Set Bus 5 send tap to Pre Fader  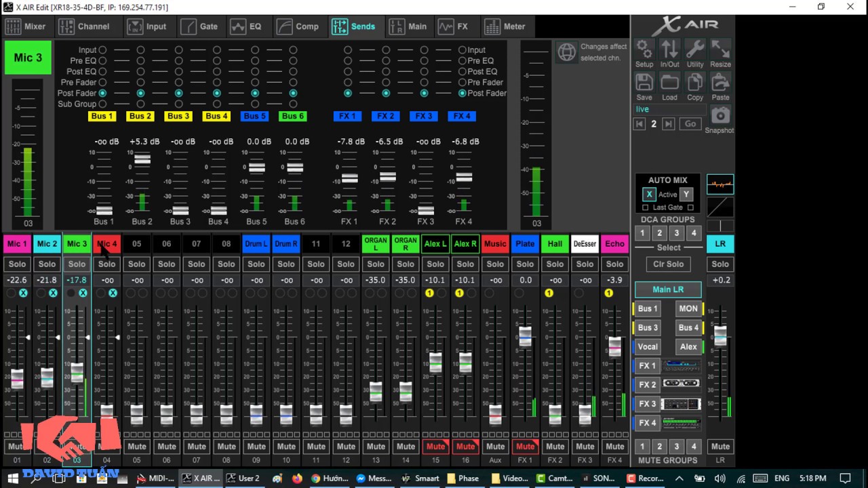pyautogui.click(x=255, y=83)
